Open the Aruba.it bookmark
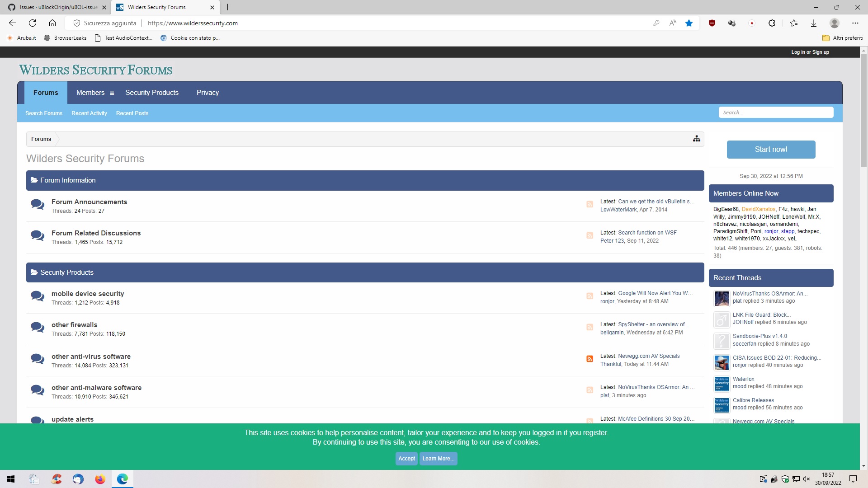The image size is (868, 488). [x=22, y=38]
